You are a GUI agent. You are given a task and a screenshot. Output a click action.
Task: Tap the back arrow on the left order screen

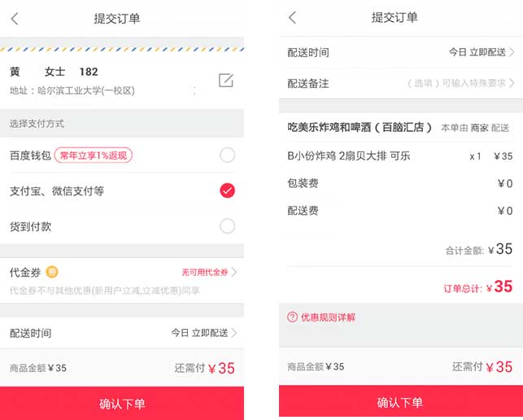[15, 19]
